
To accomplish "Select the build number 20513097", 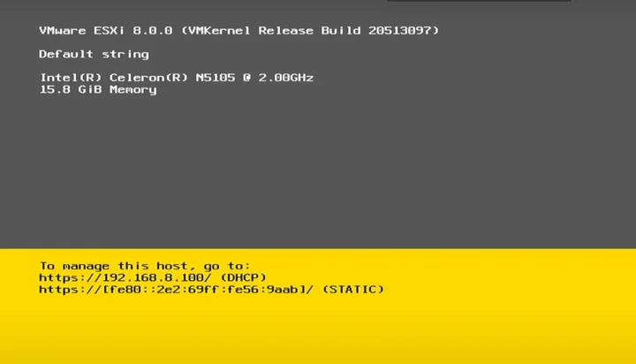I will [399, 31].
